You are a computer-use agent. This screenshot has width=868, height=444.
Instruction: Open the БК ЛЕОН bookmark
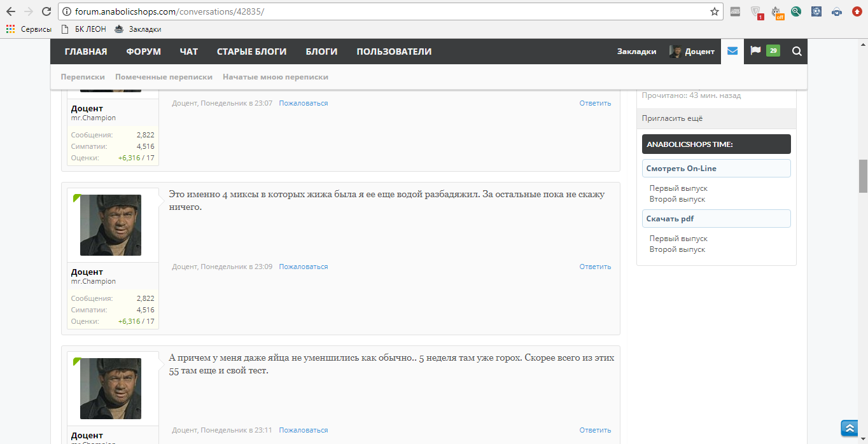pos(84,29)
